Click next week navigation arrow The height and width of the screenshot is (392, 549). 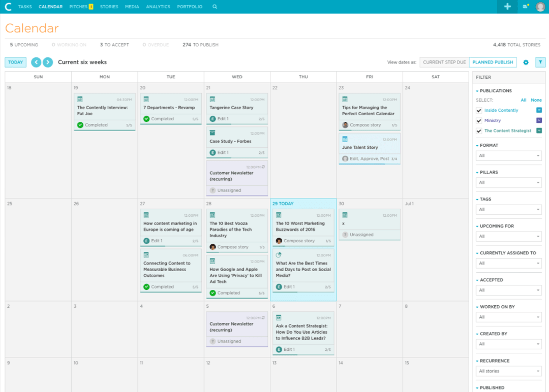(47, 62)
